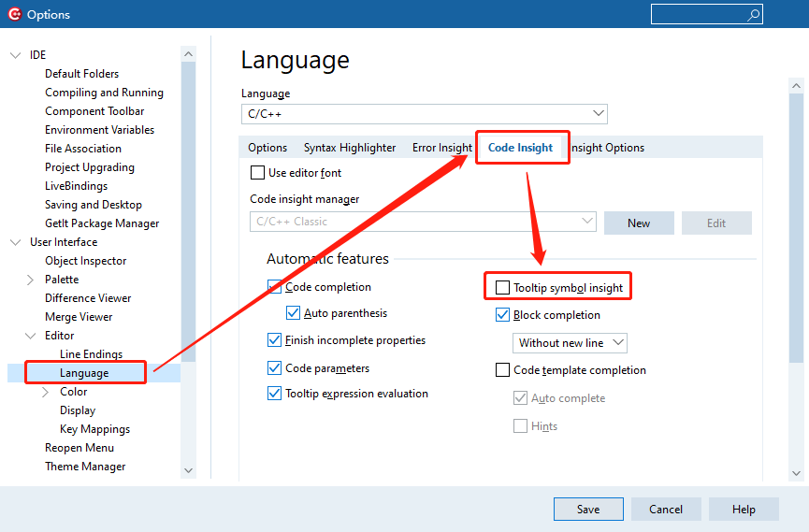The width and height of the screenshot is (809, 532).
Task: Click the tree panel scrollbar thumb
Action: coord(188,211)
